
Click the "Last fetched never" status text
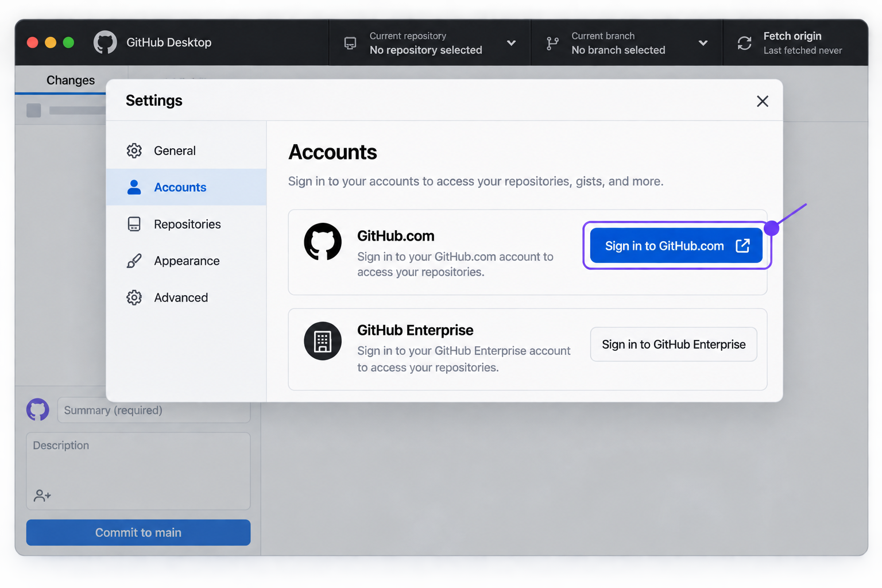pos(803,51)
